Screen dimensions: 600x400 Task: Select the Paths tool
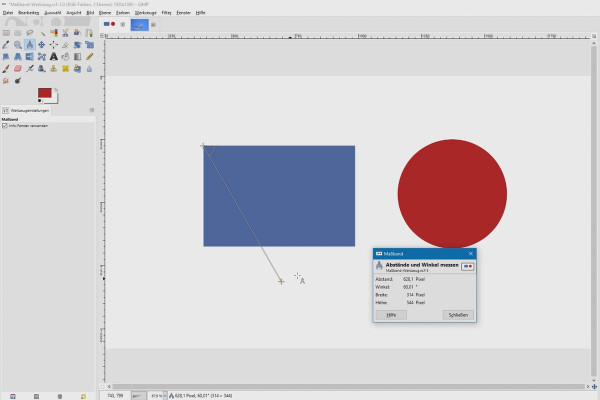(x=89, y=33)
